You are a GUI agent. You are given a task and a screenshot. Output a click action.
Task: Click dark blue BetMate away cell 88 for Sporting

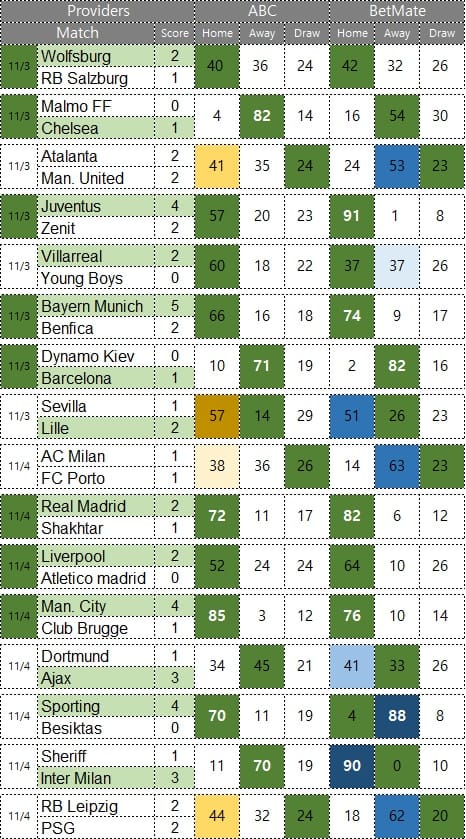coord(397,715)
